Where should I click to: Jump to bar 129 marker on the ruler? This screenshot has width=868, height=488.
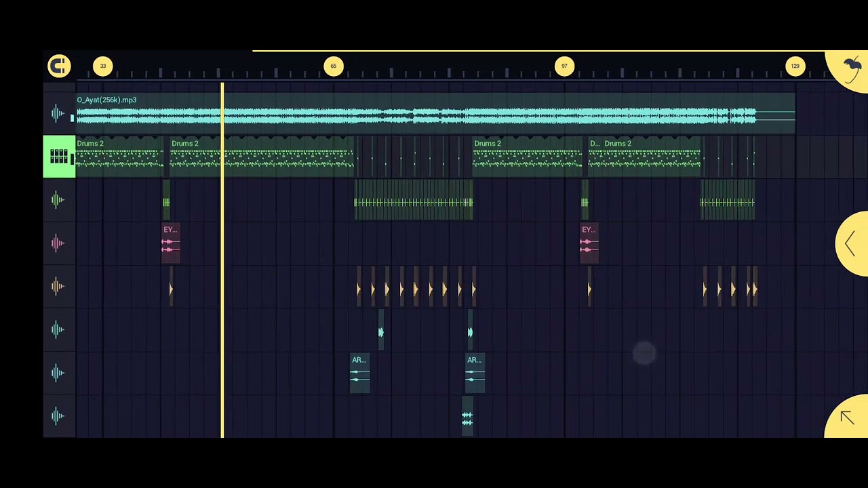click(x=795, y=66)
